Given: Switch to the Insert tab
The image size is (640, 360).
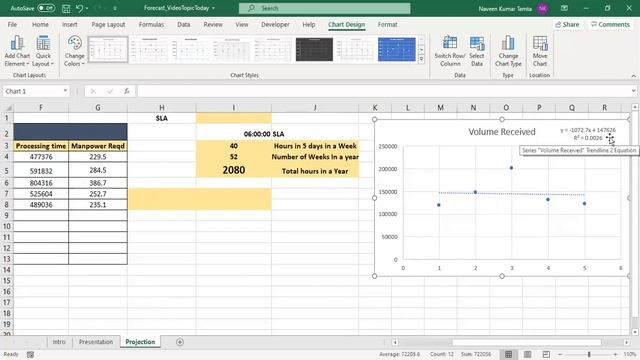Looking at the screenshot, I should tap(70, 24).
